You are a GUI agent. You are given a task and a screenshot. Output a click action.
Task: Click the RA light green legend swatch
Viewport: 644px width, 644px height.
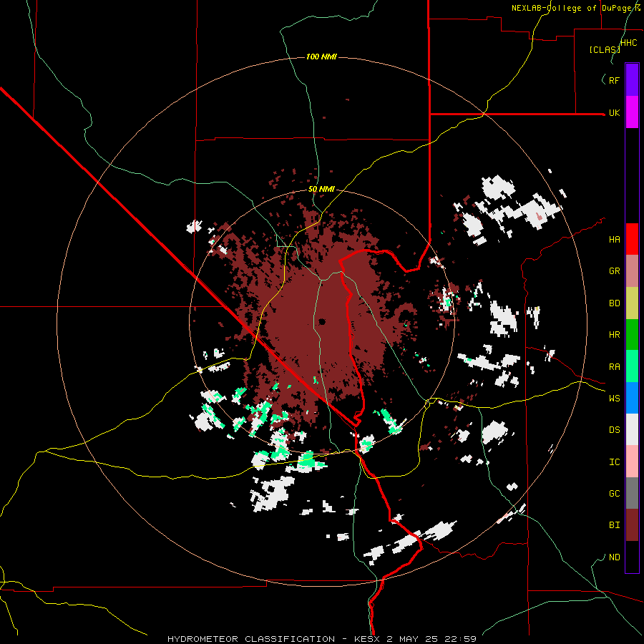pyautogui.click(x=632, y=366)
